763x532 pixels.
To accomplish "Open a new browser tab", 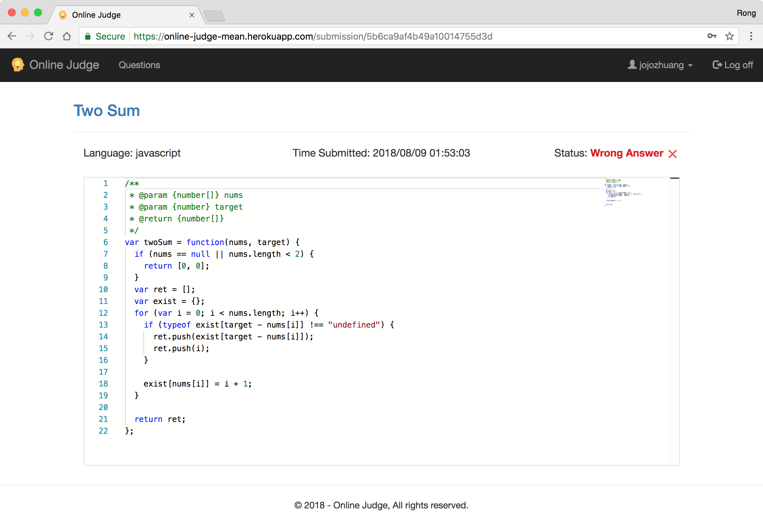I will [x=214, y=16].
